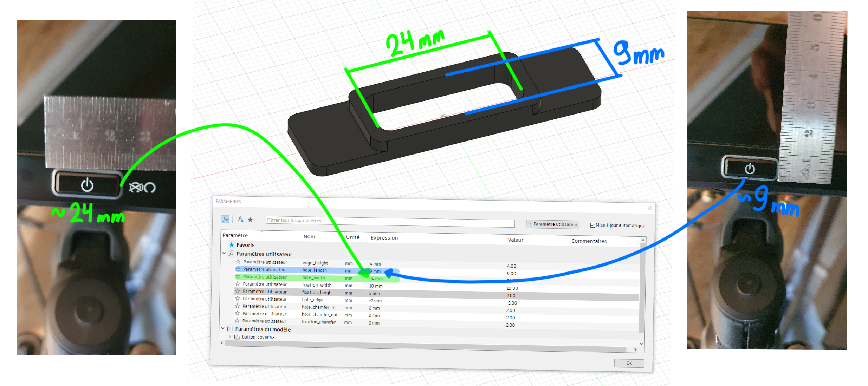868x386 pixels.
Task: Click the vertical scrollbar down arrow
Action: (641, 344)
